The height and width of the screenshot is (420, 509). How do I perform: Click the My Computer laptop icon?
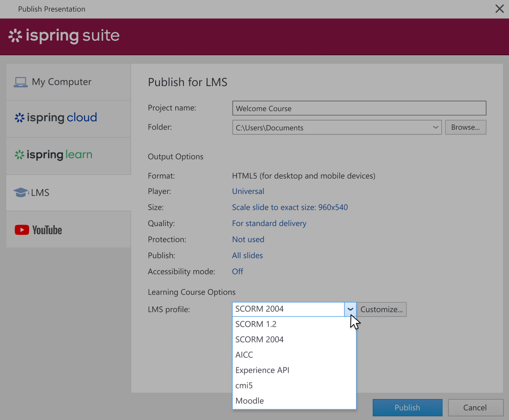tap(21, 82)
